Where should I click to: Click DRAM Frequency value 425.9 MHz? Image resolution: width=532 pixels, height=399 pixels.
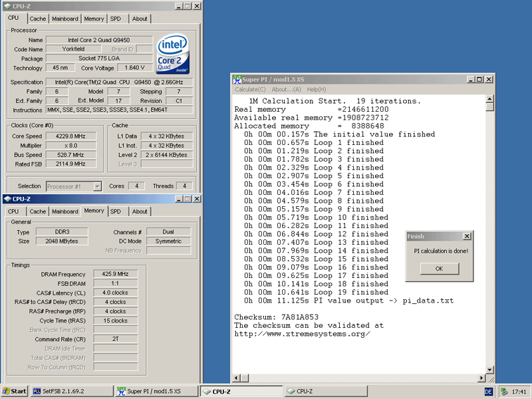[115, 274]
